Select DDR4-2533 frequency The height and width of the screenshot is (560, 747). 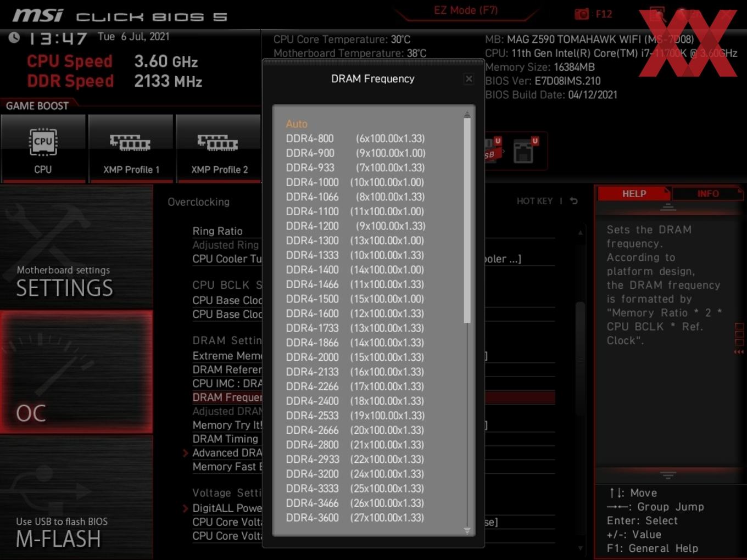(x=355, y=416)
